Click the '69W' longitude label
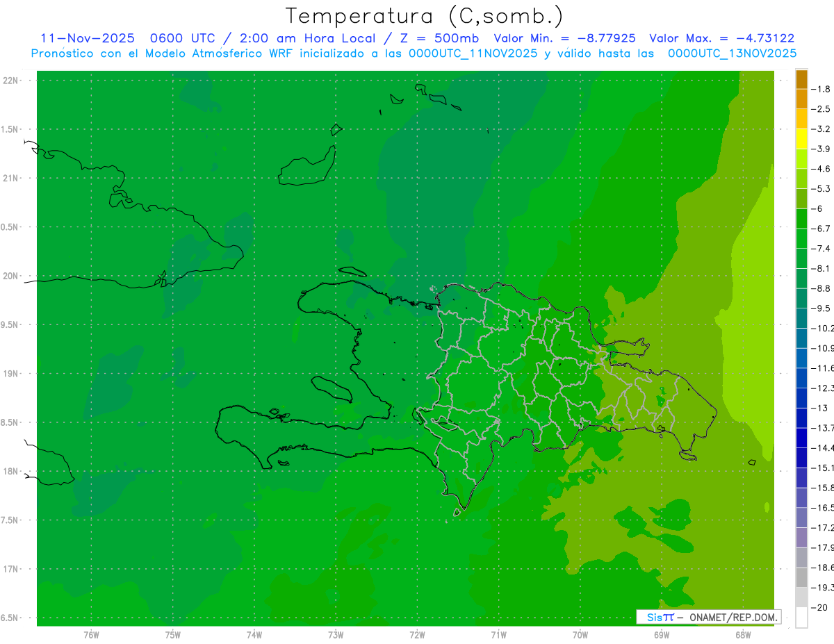 tap(661, 634)
